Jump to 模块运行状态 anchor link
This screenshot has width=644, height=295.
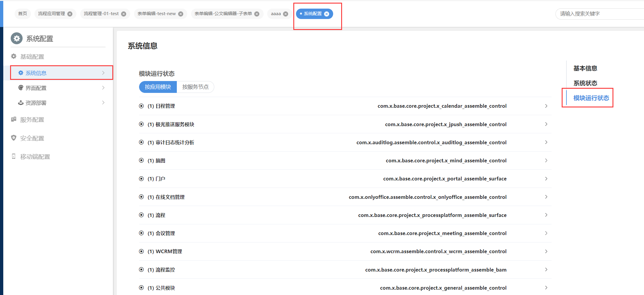point(591,98)
